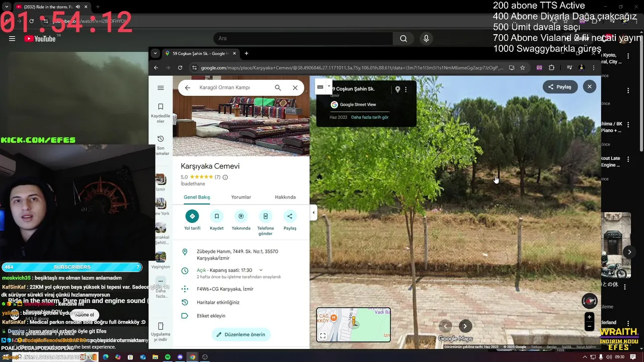Click Düzenleme önerin button

[241, 334]
